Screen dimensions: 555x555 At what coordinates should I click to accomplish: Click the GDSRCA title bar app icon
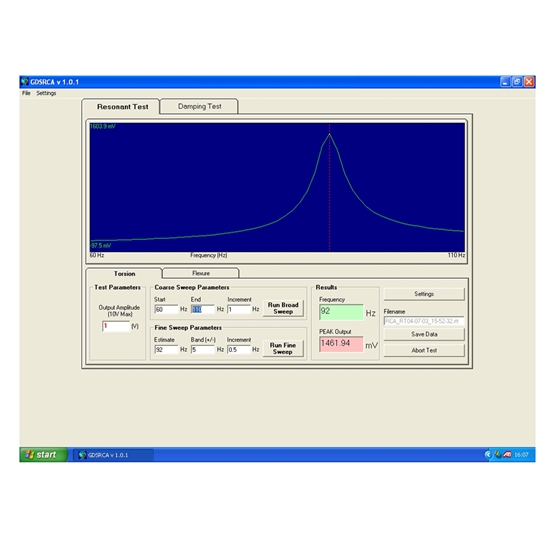click(x=24, y=82)
